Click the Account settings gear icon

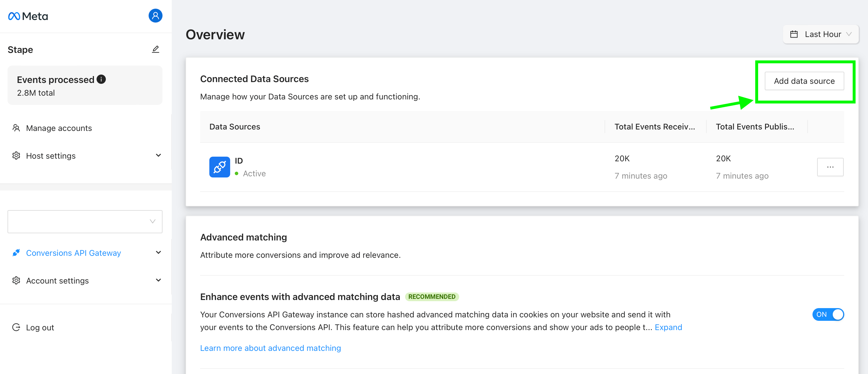16,280
